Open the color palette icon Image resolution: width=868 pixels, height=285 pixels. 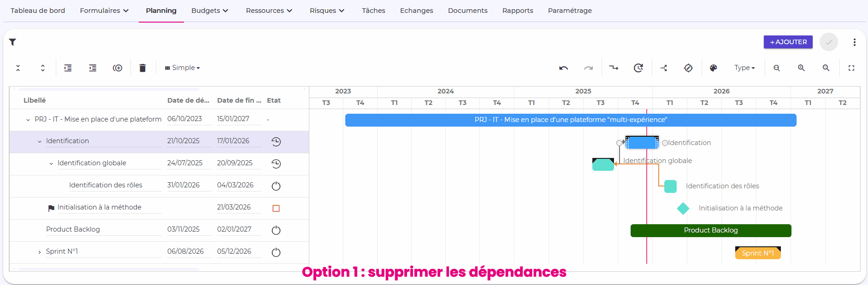coord(713,68)
